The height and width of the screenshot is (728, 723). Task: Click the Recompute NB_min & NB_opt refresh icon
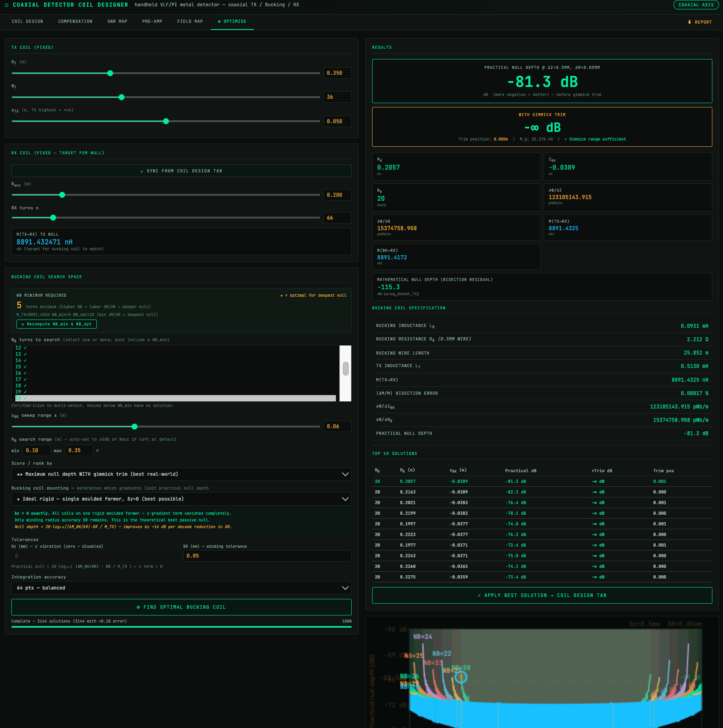pos(23,324)
